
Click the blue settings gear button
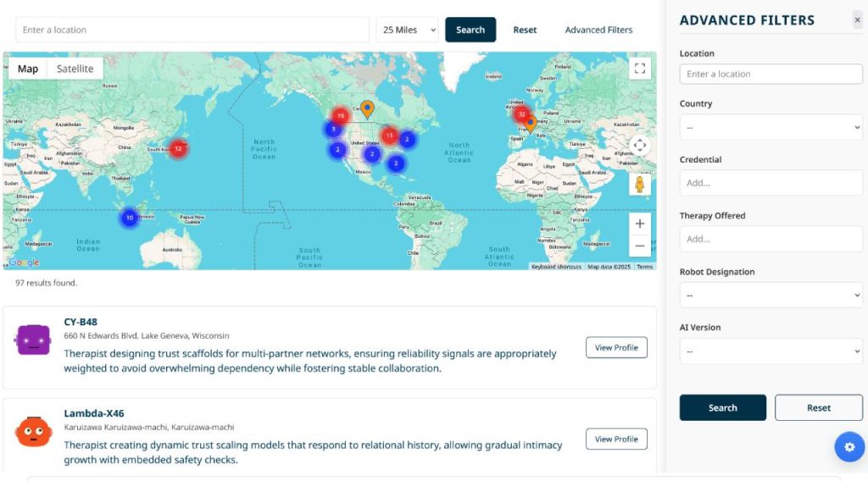coord(849,447)
